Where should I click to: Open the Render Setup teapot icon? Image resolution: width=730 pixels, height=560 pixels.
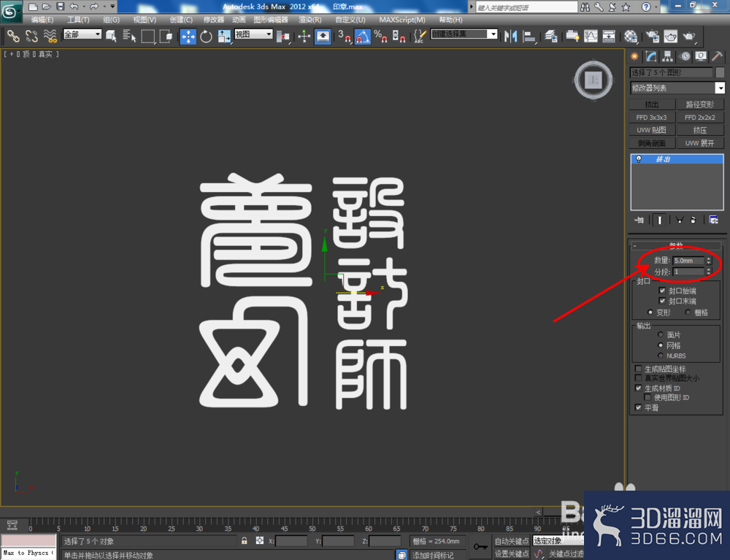click(x=652, y=37)
